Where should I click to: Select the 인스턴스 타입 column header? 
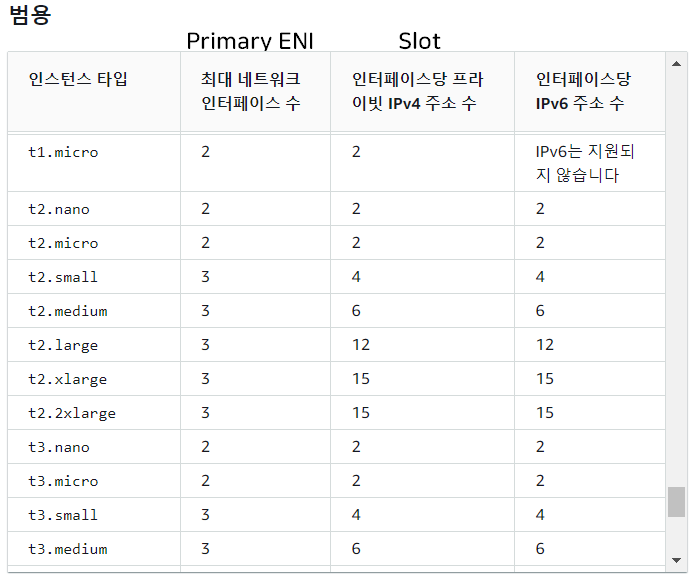point(78,79)
